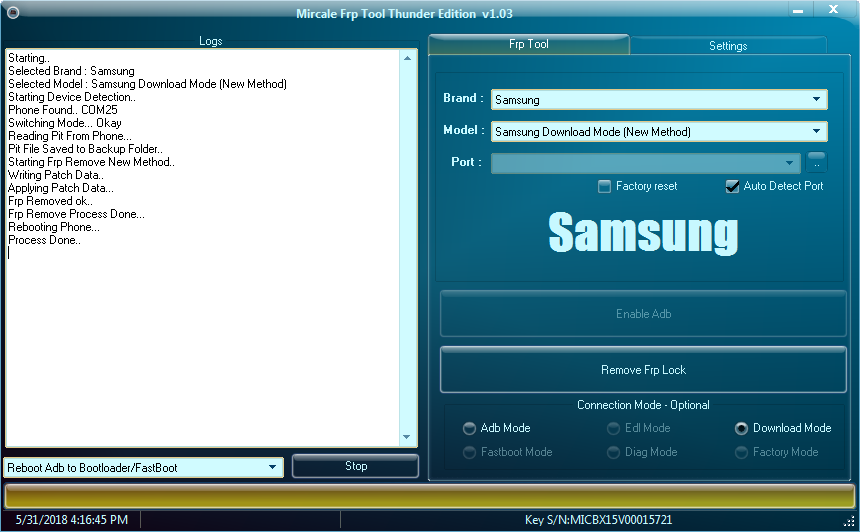
Task: Click the Samsung brand logo text
Action: tap(643, 234)
